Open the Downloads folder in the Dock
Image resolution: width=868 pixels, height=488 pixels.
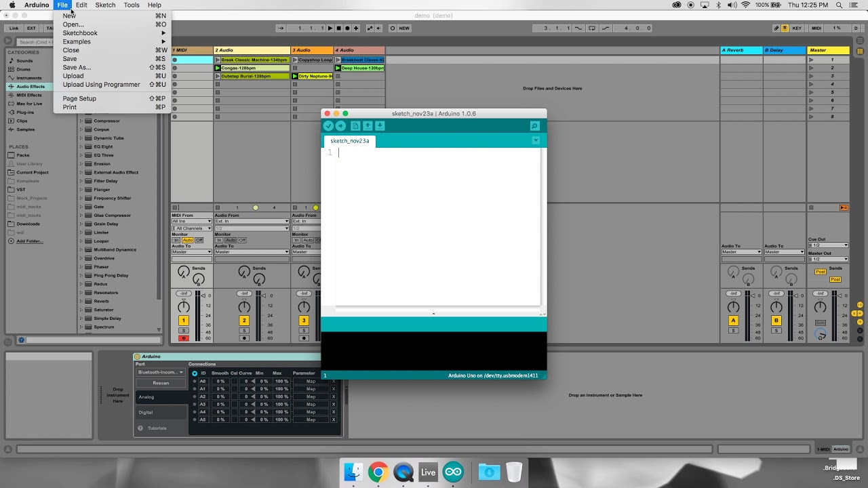pos(489,472)
